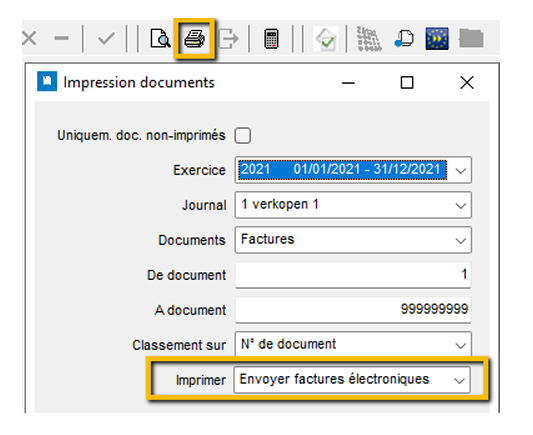Click the 'Journal' label
The width and height of the screenshot is (533, 435).
pos(204,205)
